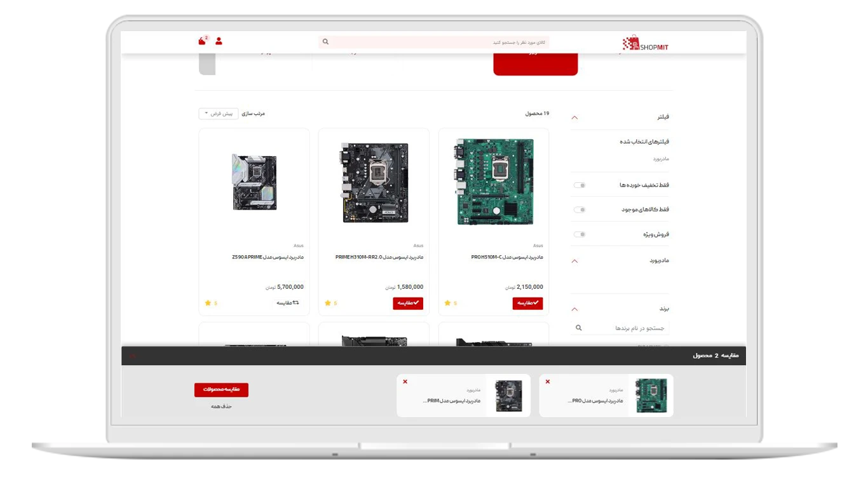Click the مقایسه محصولات button
Viewport: 868px width, 478px height.
click(221, 389)
